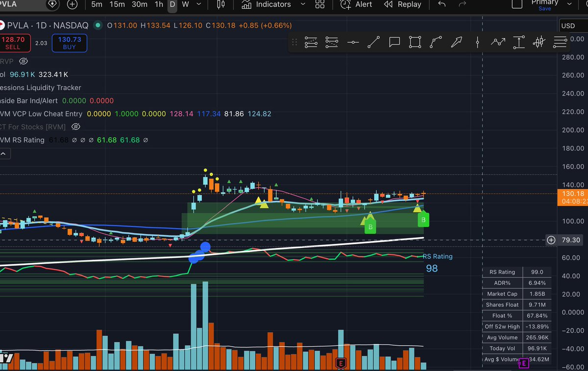
Task: Select the arrow drawing tool
Action: coord(456,43)
